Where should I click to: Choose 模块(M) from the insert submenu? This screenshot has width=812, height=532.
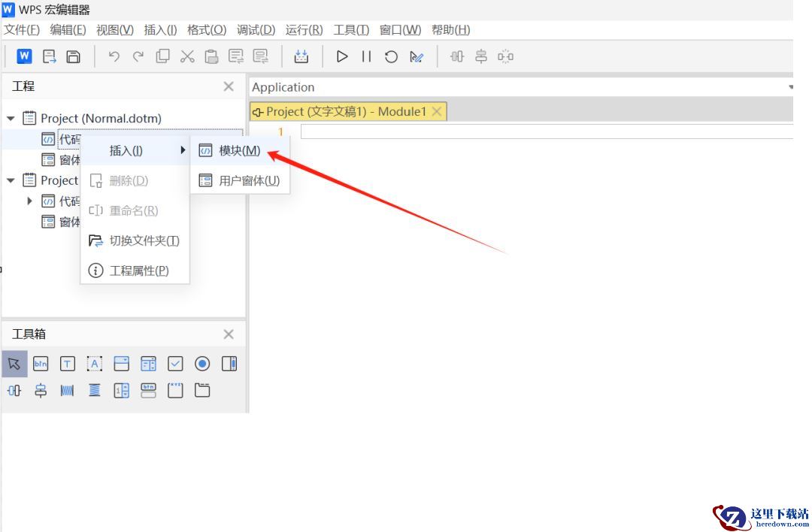point(239,150)
